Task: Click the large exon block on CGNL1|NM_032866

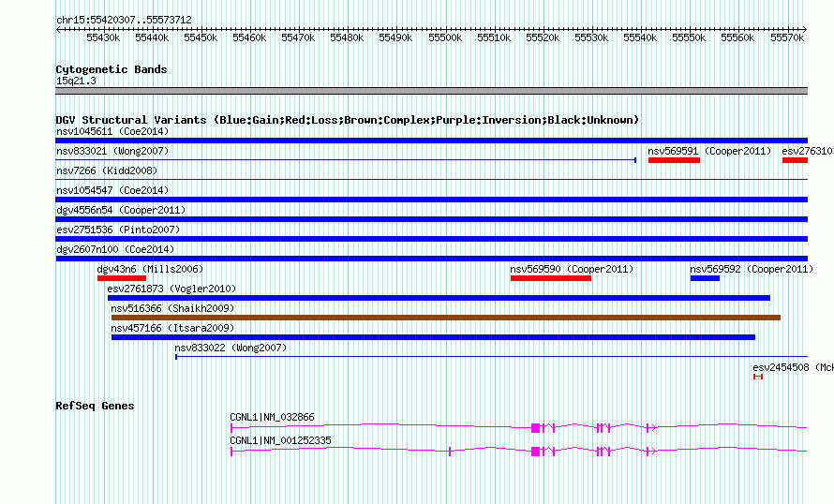Action: coord(536,428)
